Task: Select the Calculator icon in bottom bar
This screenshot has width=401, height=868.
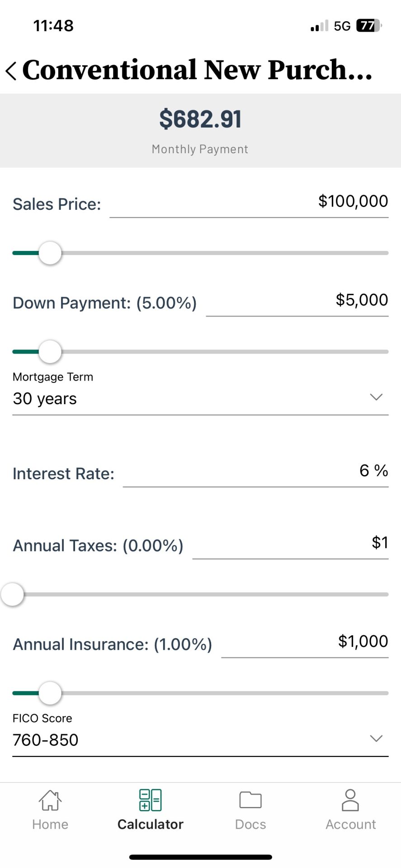Action: (150, 801)
